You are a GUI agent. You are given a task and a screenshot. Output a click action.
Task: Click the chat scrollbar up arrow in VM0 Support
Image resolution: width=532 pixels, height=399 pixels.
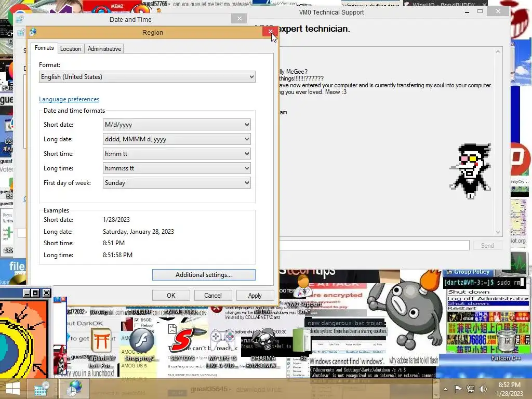tap(498, 51)
